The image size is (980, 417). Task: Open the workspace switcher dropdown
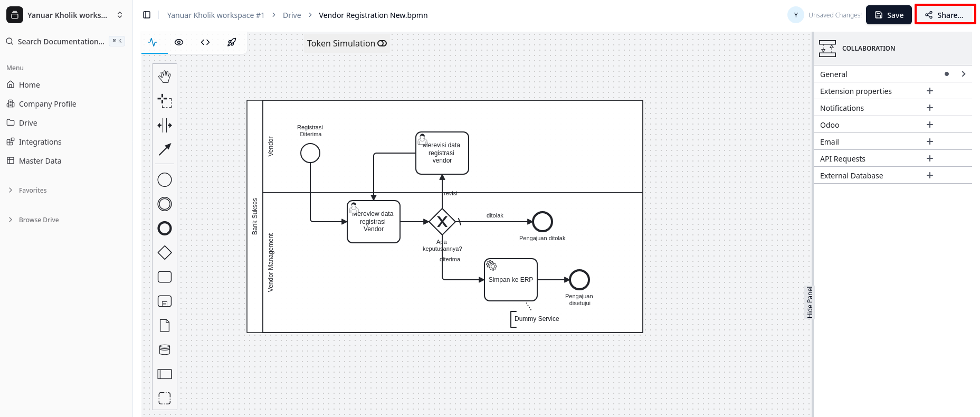(x=120, y=15)
